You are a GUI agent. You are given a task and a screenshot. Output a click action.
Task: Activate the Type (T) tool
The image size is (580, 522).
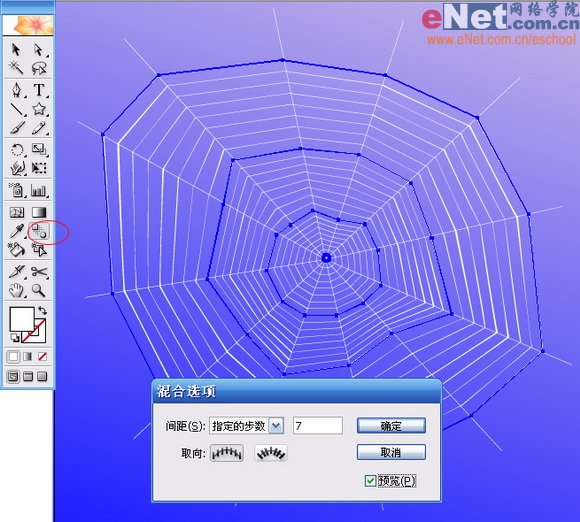[39, 90]
